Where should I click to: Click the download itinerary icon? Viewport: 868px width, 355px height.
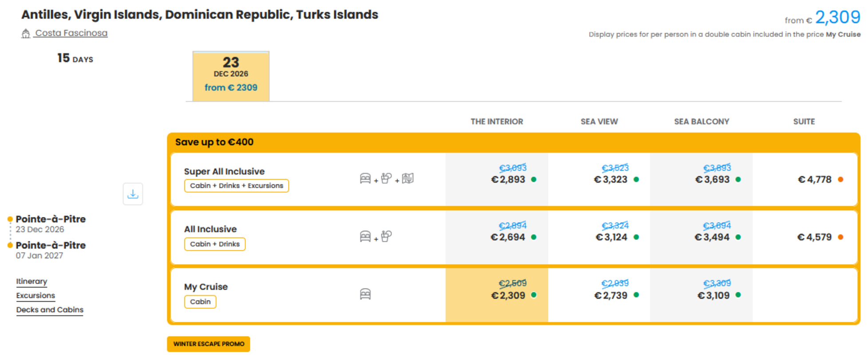133,194
